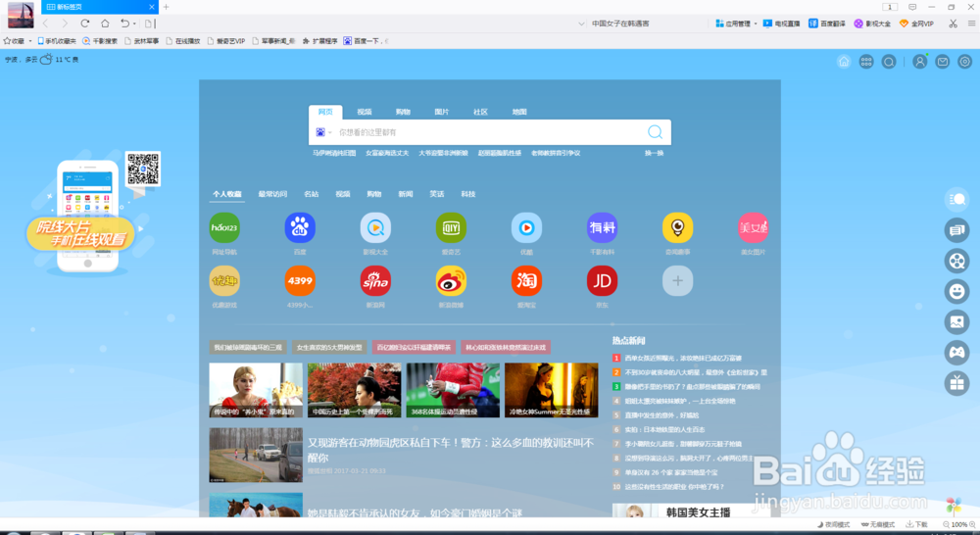Switch to the 科技 category tab
This screenshot has width=980, height=535.
[x=468, y=194]
